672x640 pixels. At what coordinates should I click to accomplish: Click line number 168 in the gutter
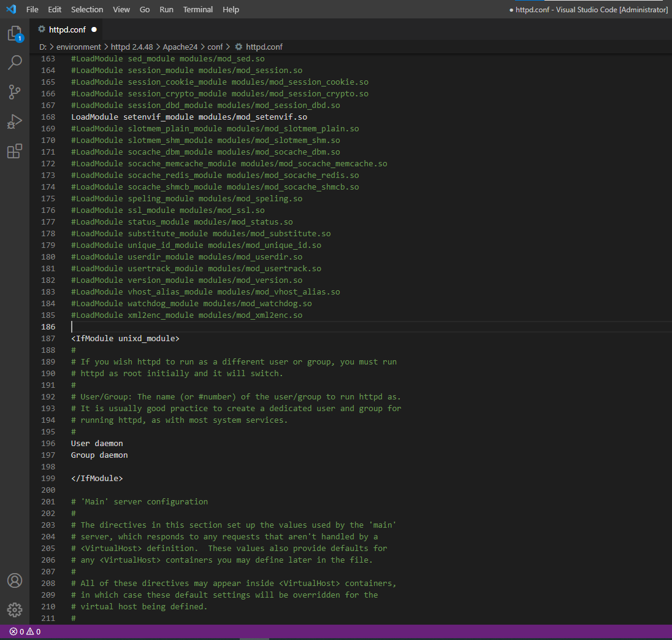48,117
